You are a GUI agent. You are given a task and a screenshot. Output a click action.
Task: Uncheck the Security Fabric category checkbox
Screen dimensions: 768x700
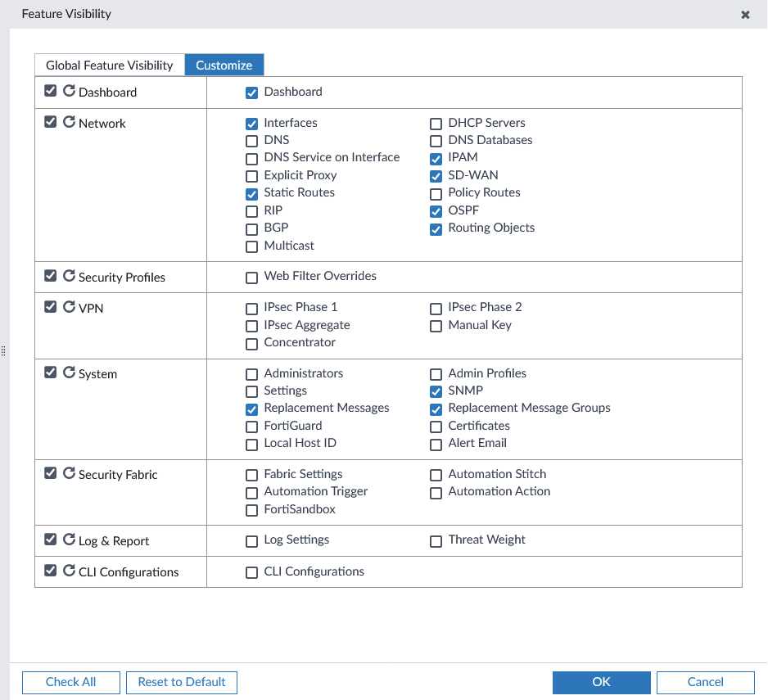coord(51,473)
